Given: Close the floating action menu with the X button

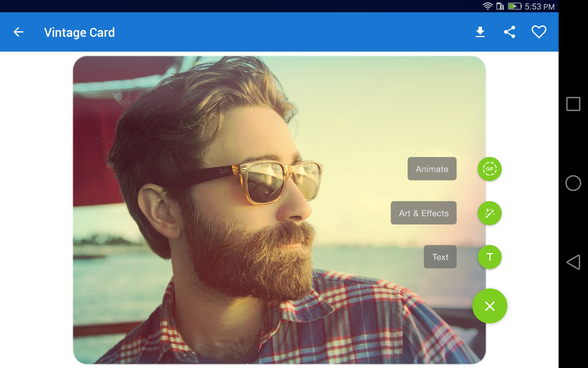Looking at the screenshot, I should click(489, 306).
